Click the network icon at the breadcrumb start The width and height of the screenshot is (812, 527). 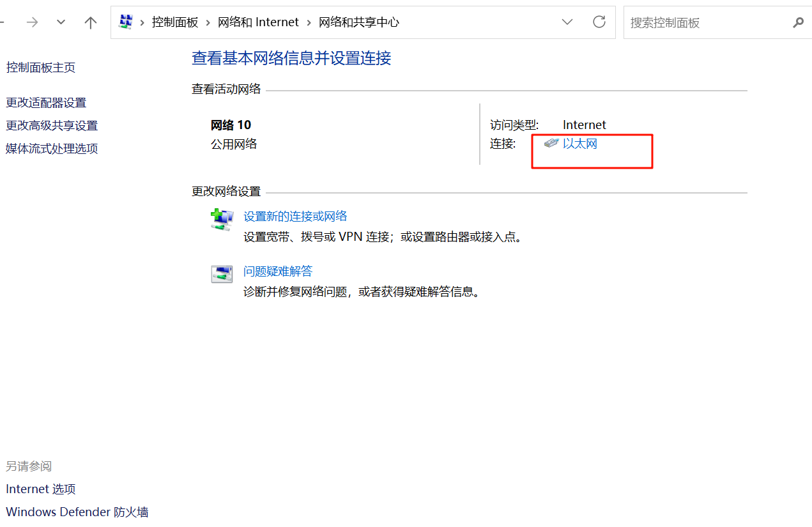(125, 21)
